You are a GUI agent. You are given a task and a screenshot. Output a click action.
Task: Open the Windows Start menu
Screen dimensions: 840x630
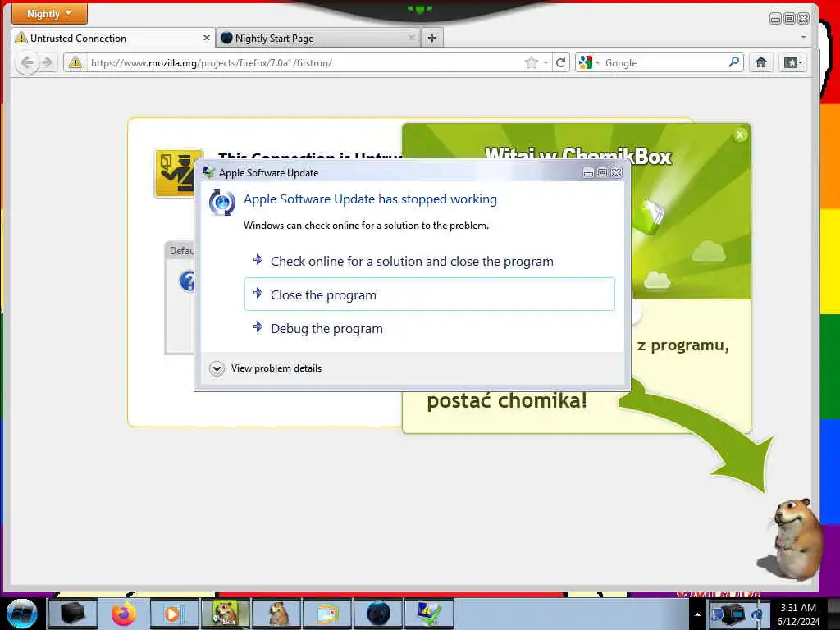21,614
